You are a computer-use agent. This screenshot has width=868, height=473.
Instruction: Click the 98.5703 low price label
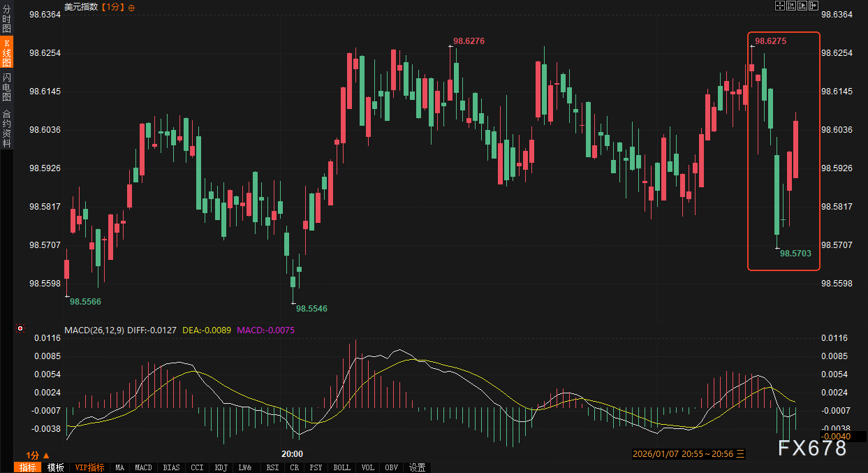click(795, 254)
